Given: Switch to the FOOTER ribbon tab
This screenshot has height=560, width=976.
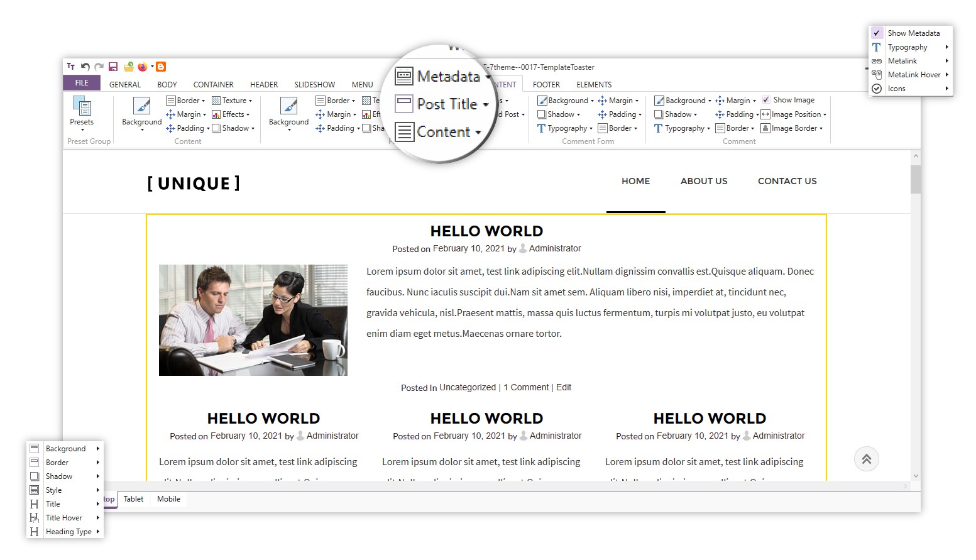Looking at the screenshot, I should [546, 84].
